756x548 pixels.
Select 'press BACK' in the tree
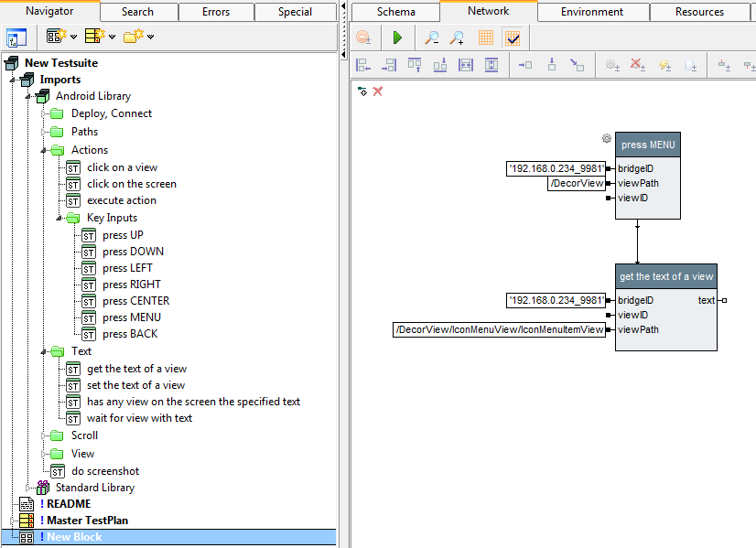(129, 334)
